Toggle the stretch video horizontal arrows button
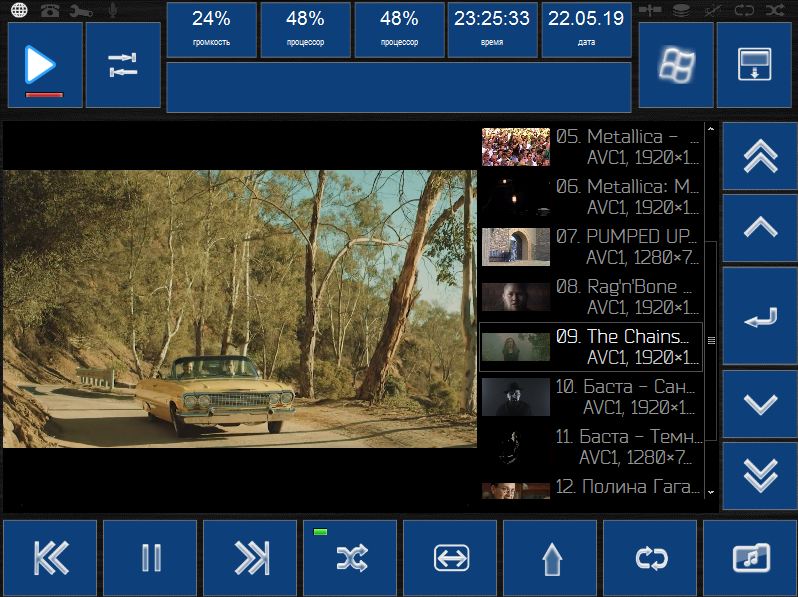 point(450,558)
